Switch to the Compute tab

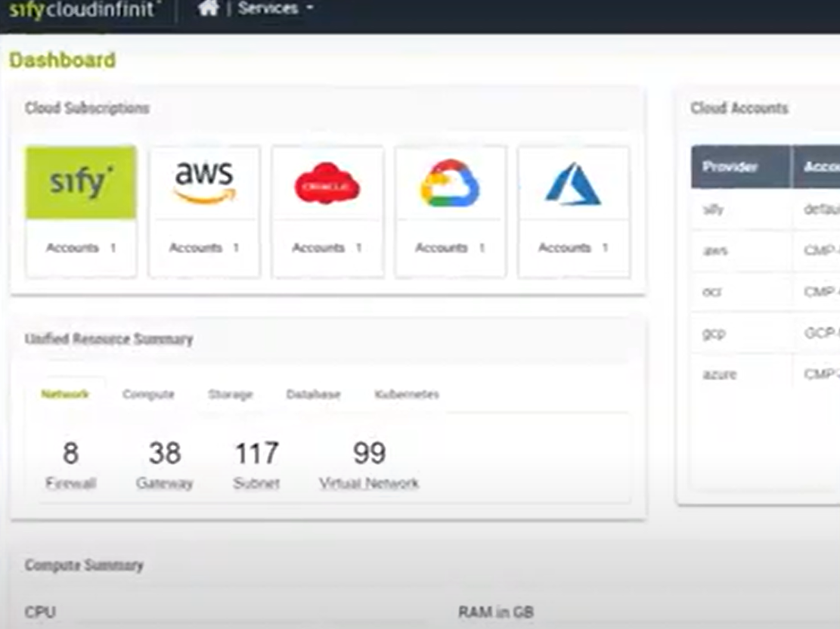tap(148, 394)
